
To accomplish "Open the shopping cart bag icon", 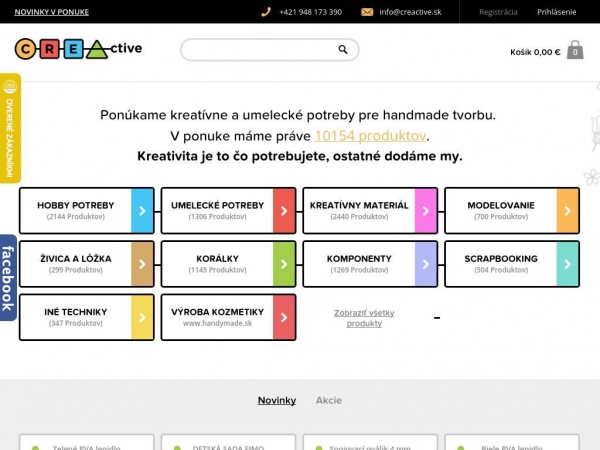I will pos(575,50).
